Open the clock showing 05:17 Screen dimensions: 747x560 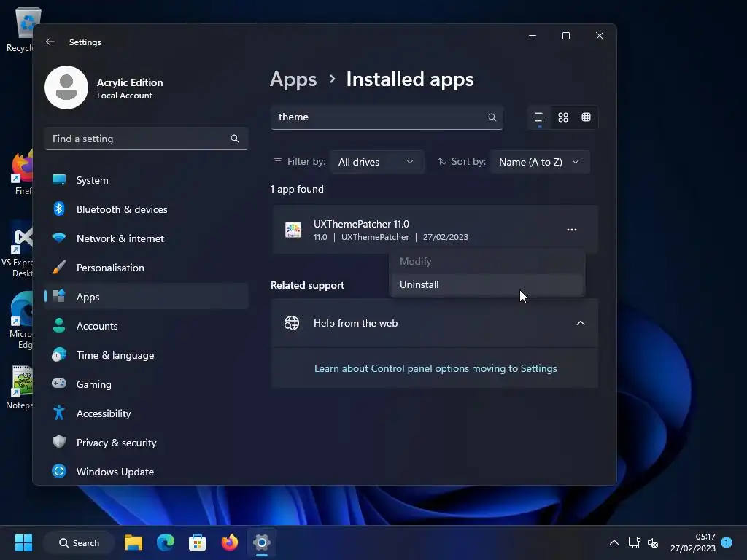693,542
